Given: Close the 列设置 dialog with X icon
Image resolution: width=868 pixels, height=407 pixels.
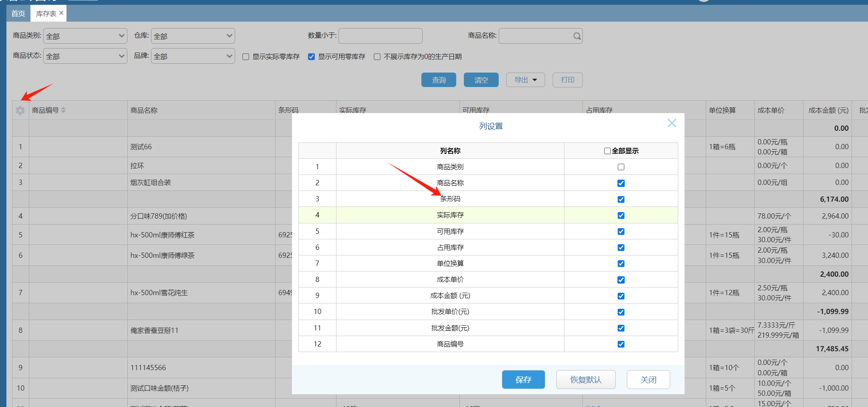Looking at the screenshot, I should pos(672,123).
